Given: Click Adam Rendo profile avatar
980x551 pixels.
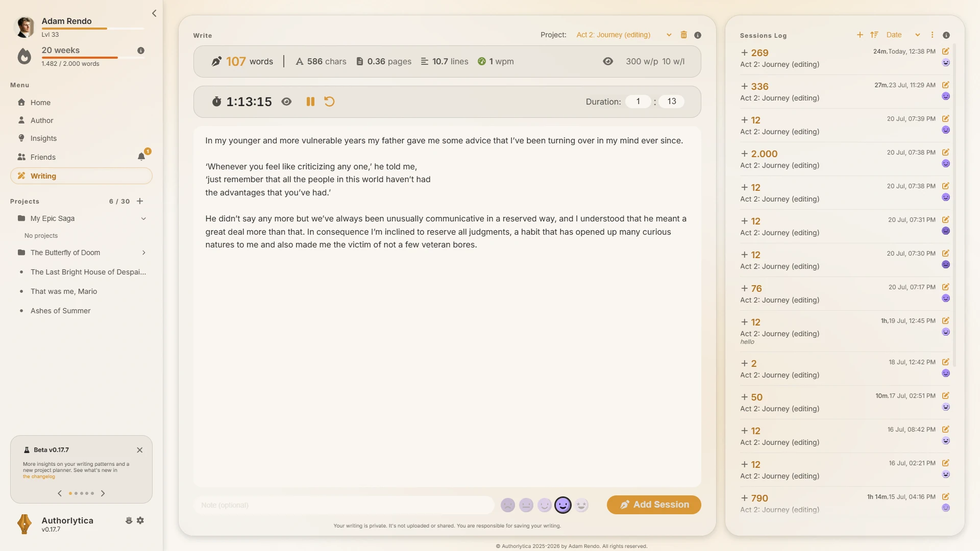Looking at the screenshot, I should 24,27.
